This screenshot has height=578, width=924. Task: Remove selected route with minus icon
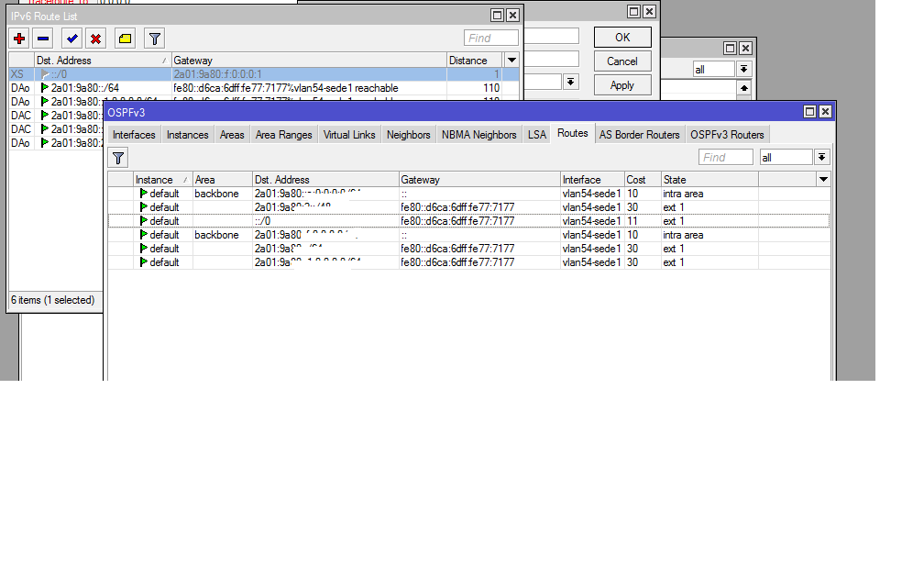tap(43, 39)
